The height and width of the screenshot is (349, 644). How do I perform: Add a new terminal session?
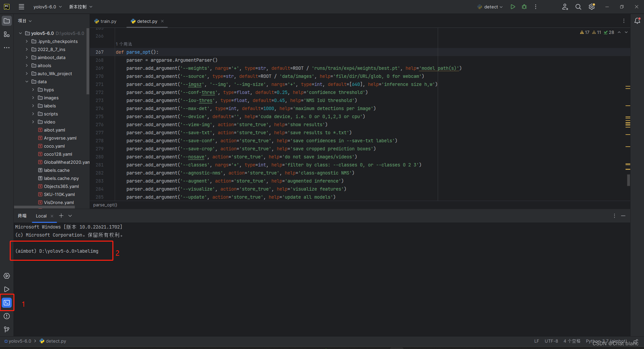(61, 216)
